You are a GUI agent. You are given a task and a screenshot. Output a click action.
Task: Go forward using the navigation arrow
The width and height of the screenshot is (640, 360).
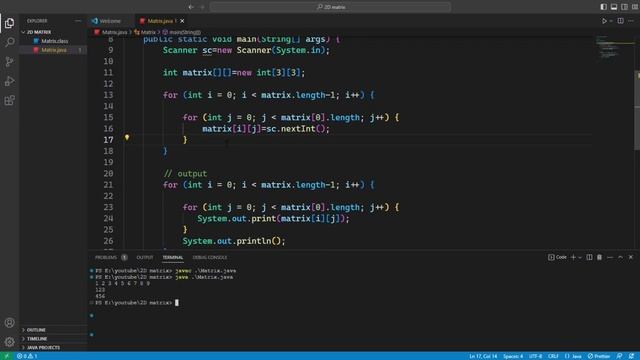pyautogui.click(x=202, y=7)
